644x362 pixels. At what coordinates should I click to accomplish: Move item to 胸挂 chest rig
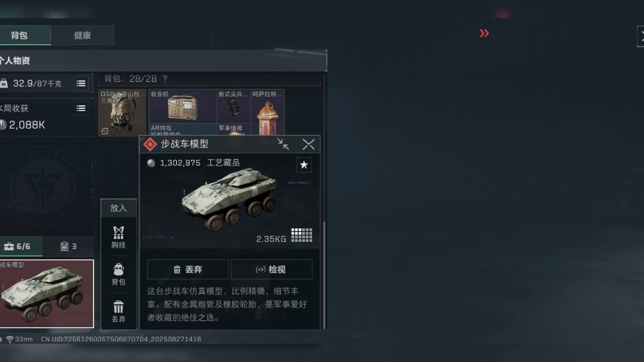click(x=118, y=238)
